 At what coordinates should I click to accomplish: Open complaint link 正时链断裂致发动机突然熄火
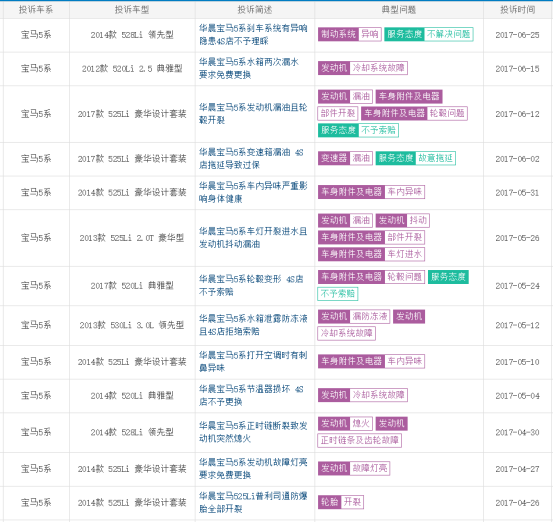coord(253,432)
